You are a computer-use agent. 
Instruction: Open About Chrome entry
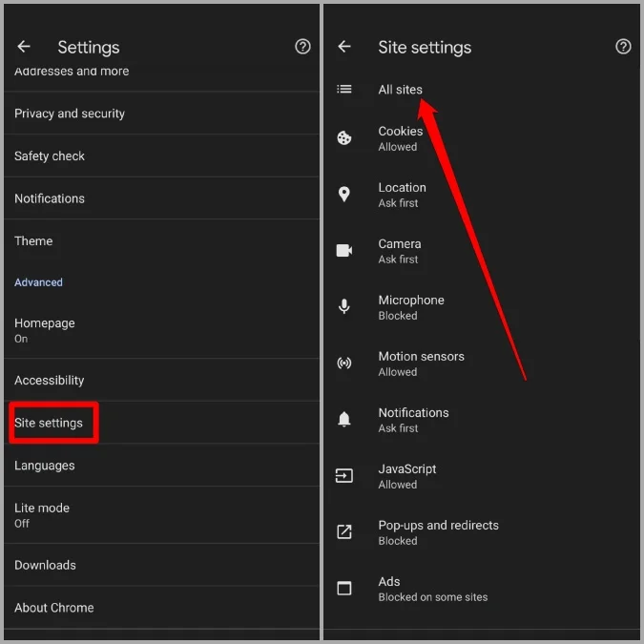coord(54,608)
